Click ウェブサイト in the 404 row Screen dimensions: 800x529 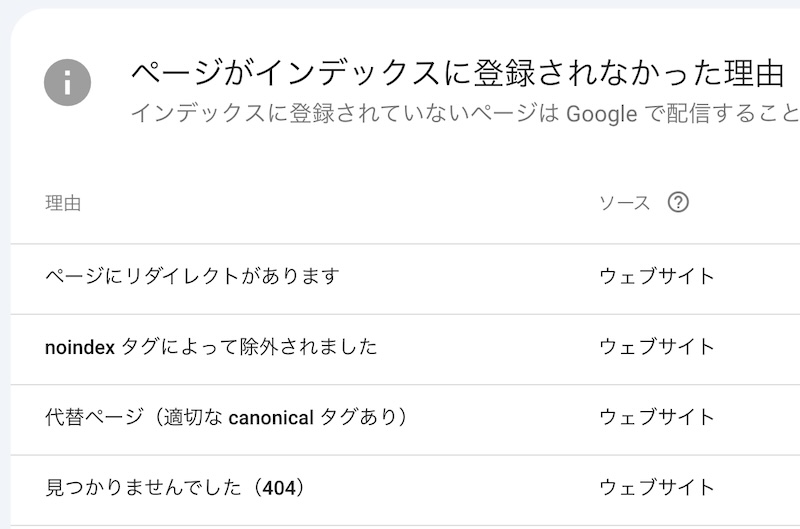pos(657,488)
